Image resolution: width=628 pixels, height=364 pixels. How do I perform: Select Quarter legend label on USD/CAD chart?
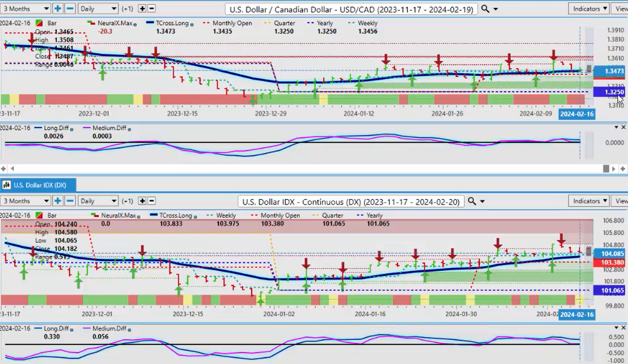click(x=285, y=23)
